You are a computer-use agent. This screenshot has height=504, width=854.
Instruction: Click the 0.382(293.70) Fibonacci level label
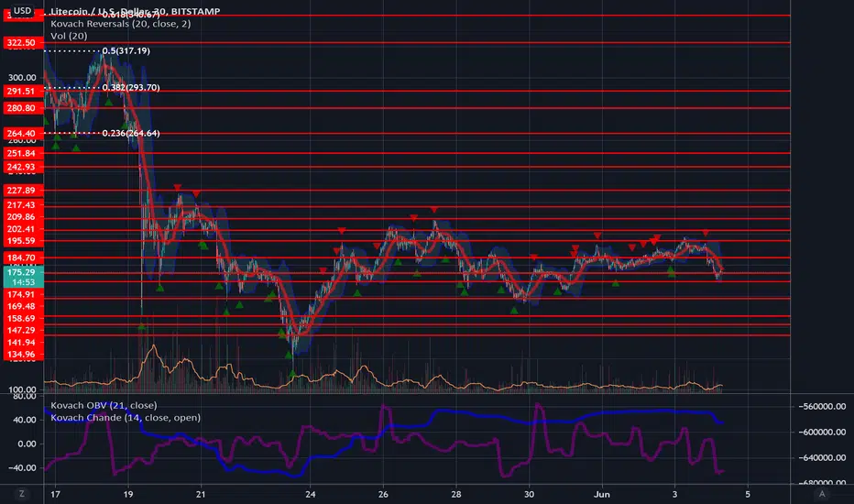coord(131,87)
